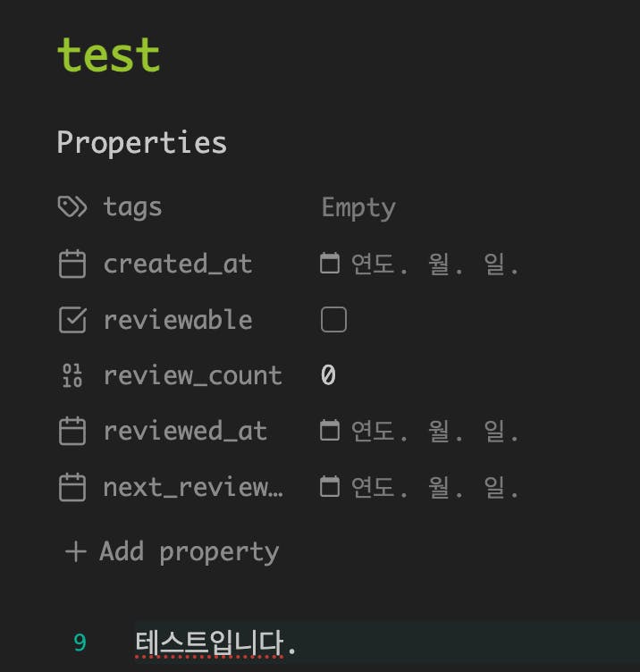Click the review_count property name
Screen dimensions: 640x672
tap(192, 375)
